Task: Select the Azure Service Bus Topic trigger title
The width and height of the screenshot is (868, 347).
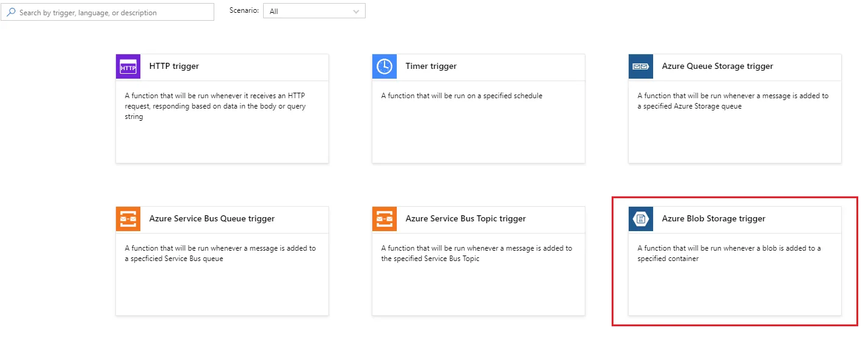Action: click(466, 218)
